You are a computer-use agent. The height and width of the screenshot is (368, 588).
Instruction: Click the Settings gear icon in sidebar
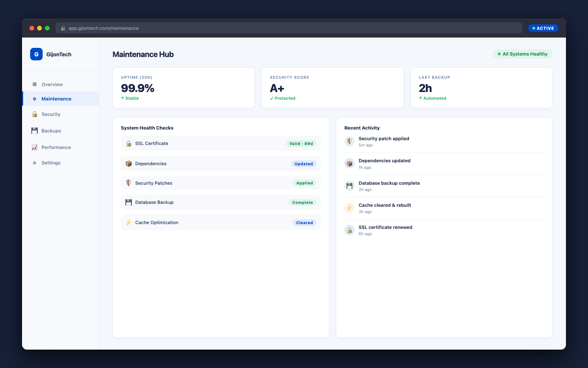click(x=35, y=163)
